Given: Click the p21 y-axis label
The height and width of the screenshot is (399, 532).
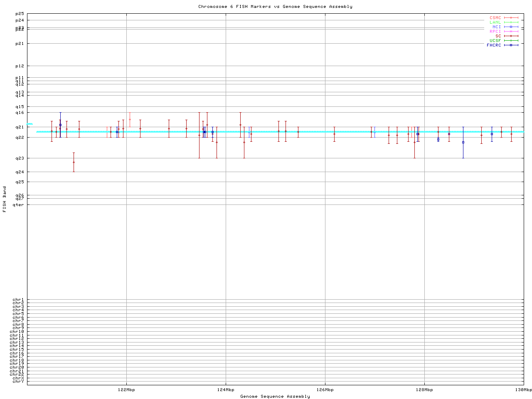Looking at the screenshot, I should (x=20, y=44).
